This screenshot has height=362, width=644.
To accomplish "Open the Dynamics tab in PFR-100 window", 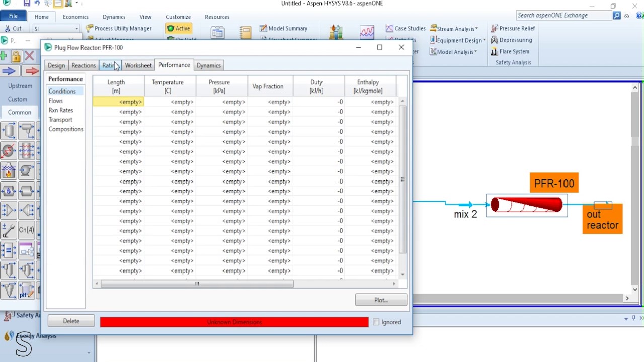I will (209, 66).
